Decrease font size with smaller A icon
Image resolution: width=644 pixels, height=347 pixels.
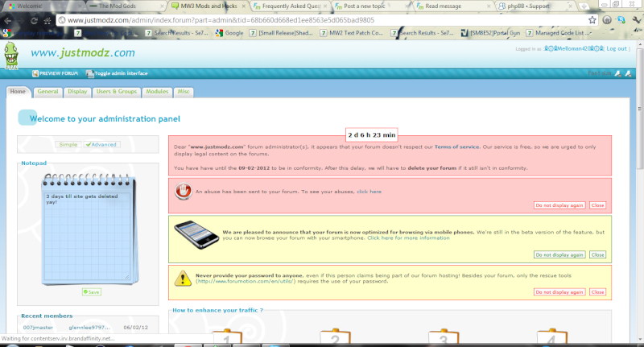click(617, 73)
